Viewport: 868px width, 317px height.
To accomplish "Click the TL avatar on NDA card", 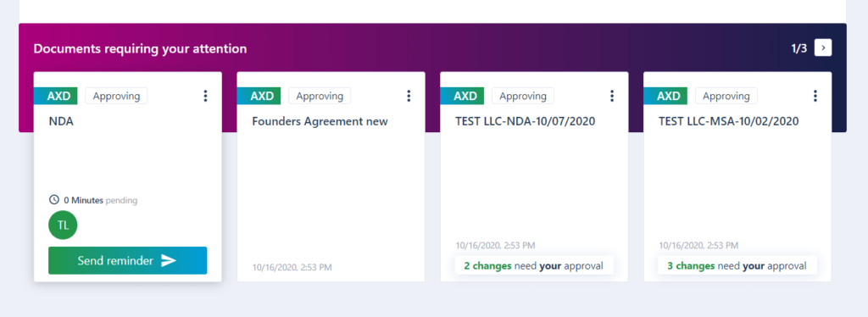I will 63,225.
